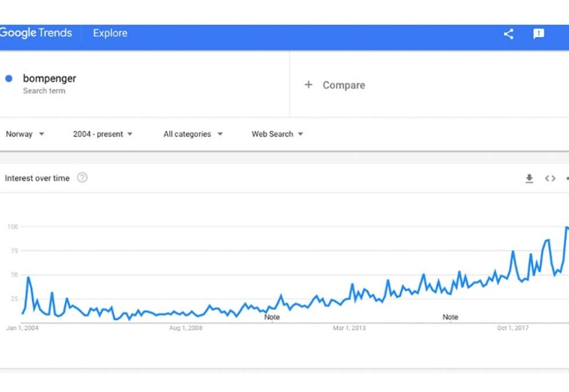Click the blue dot beside bompenger
This screenshot has width=569, height=392.
point(9,79)
